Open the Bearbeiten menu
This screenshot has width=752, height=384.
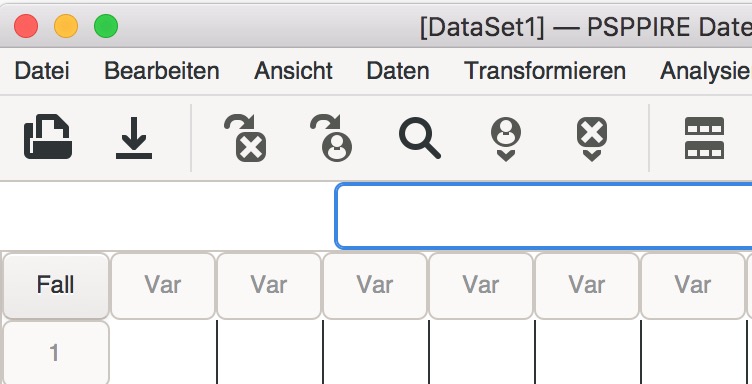[x=162, y=71]
